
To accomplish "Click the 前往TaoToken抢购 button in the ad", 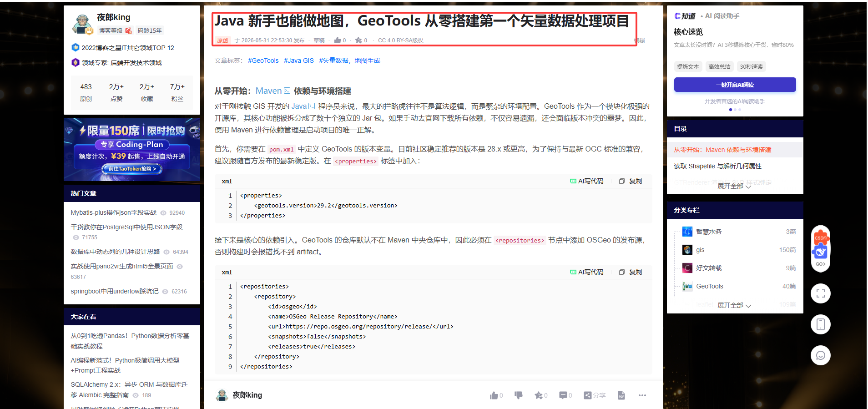I will tap(132, 169).
